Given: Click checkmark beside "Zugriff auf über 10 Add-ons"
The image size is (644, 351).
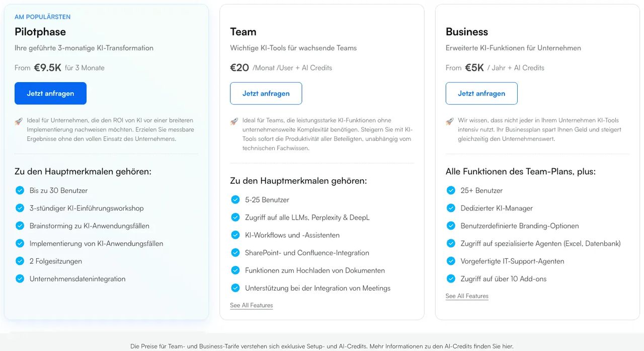Looking at the screenshot, I should pyautogui.click(x=451, y=278).
